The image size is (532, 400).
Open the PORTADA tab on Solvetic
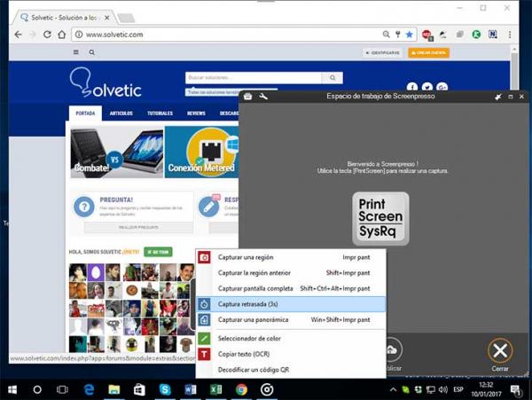pos(85,114)
